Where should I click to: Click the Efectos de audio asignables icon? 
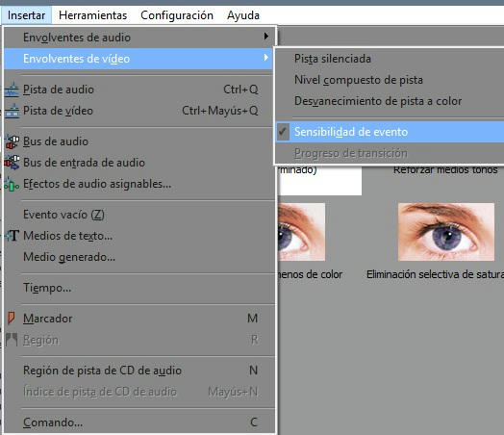click(x=12, y=184)
